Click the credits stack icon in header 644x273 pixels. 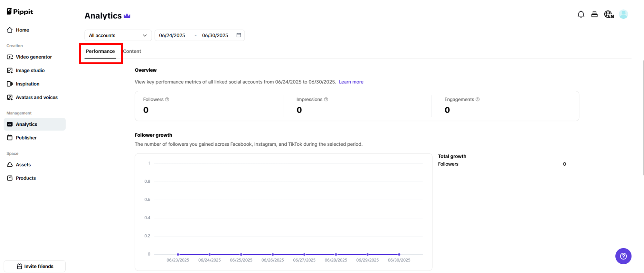594,14
